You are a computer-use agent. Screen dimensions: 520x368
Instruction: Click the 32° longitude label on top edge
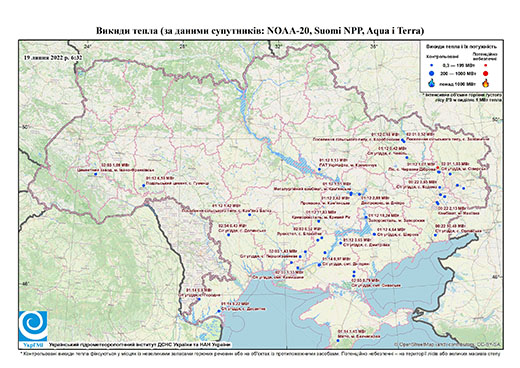[279, 46]
